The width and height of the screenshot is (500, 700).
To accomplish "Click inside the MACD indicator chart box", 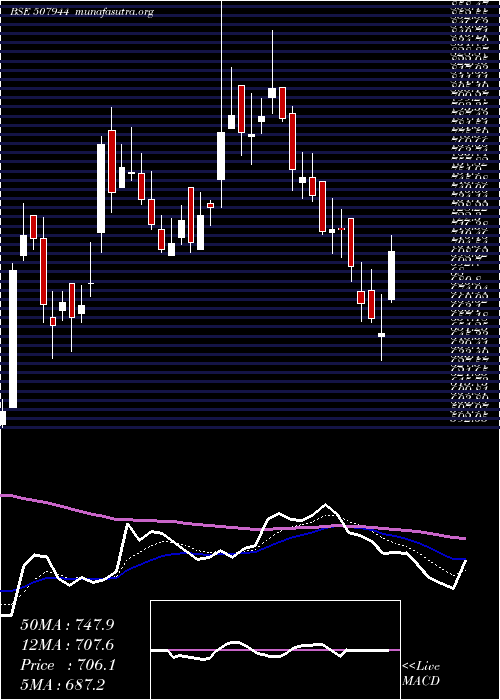I will (275, 650).
